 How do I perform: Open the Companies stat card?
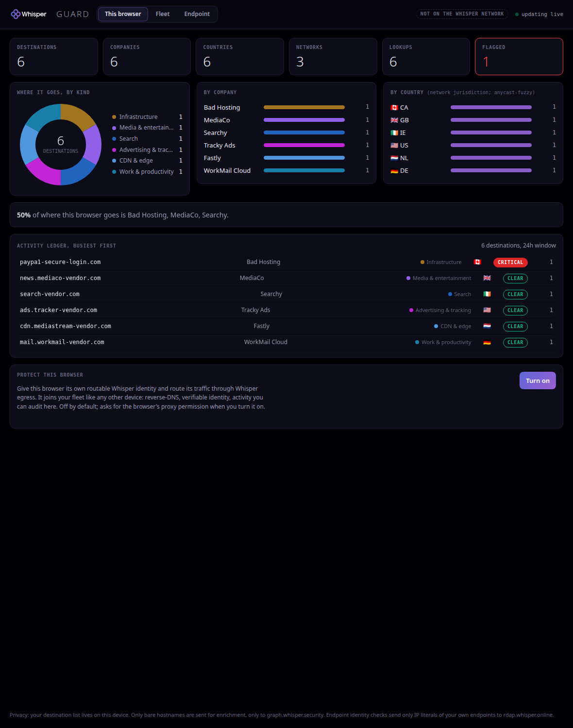pos(147,56)
